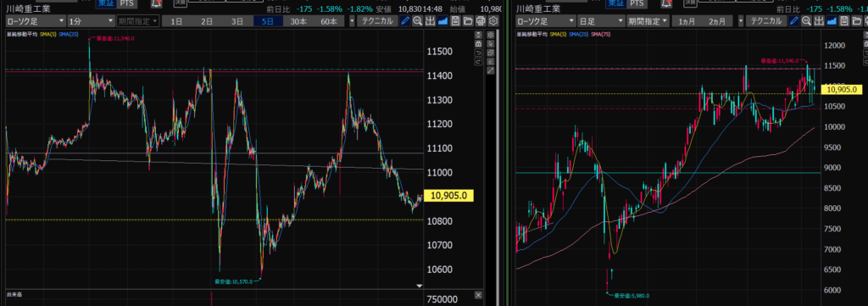Screen dimensions: 868x306
Task: Switch left chart range to 1日
Action: (x=176, y=21)
